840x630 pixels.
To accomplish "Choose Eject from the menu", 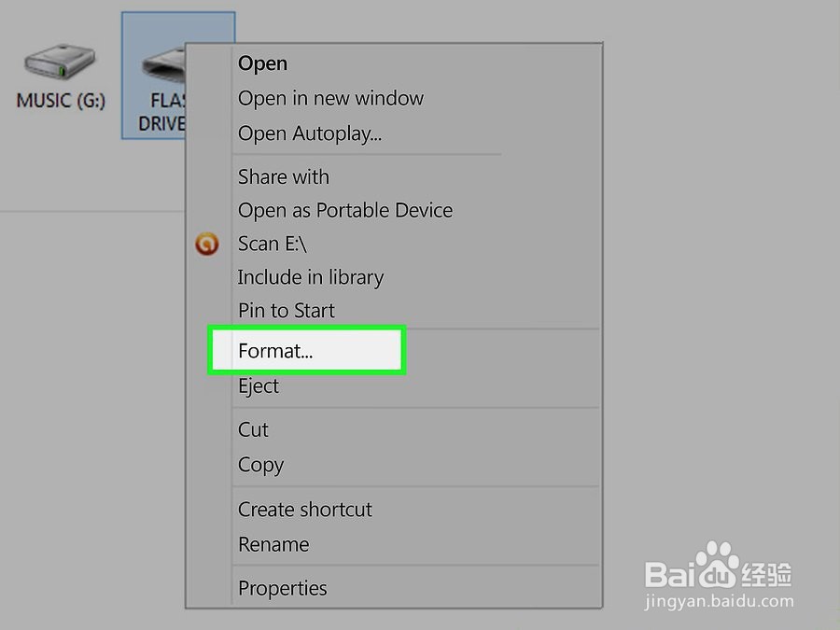I will coord(258,386).
